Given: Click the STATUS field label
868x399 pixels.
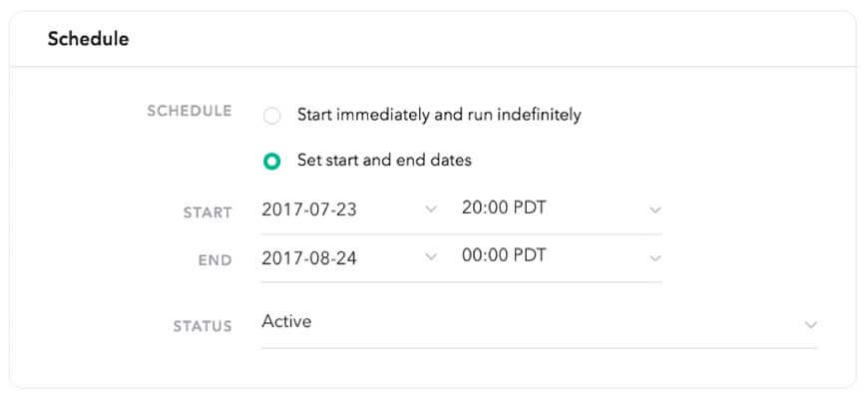Looking at the screenshot, I should pyautogui.click(x=203, y=326).
